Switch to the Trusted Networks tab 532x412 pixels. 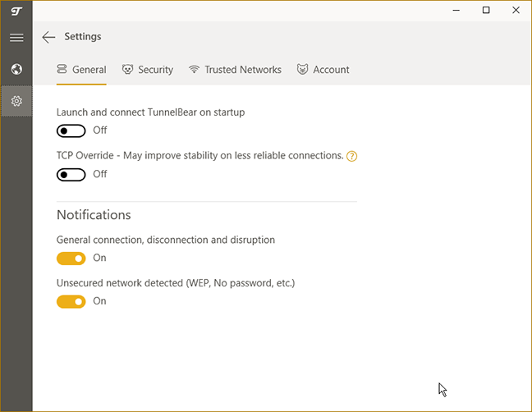pyautogui.click(x=243, y=70)
